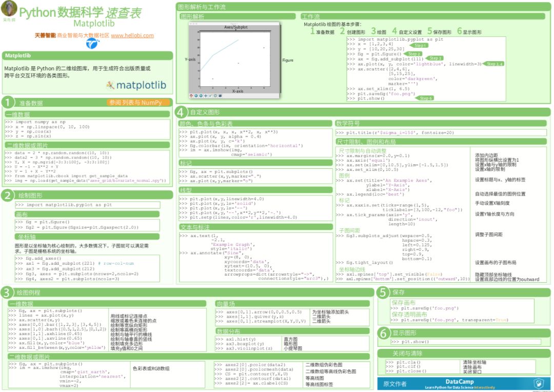Image resolution: width=554 pixels, height=392 pixels.
Task: Select the 颜色、色条与色彩表 header
Action: click(x=256, y=123)
